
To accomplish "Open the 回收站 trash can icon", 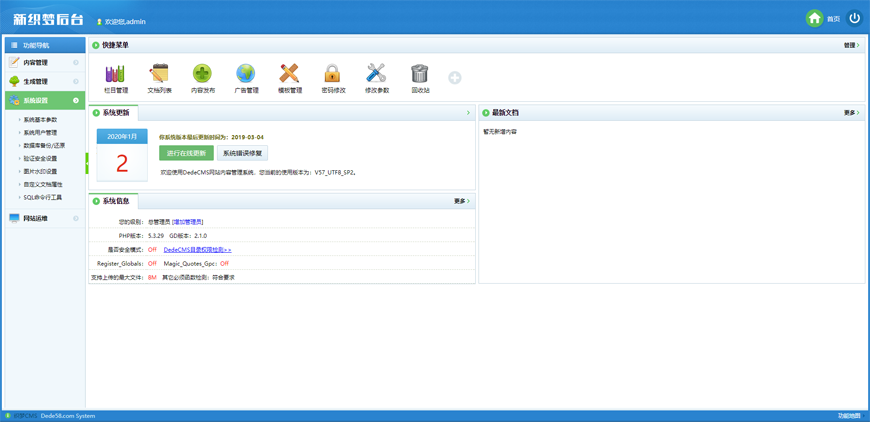I will pos(419,73).
